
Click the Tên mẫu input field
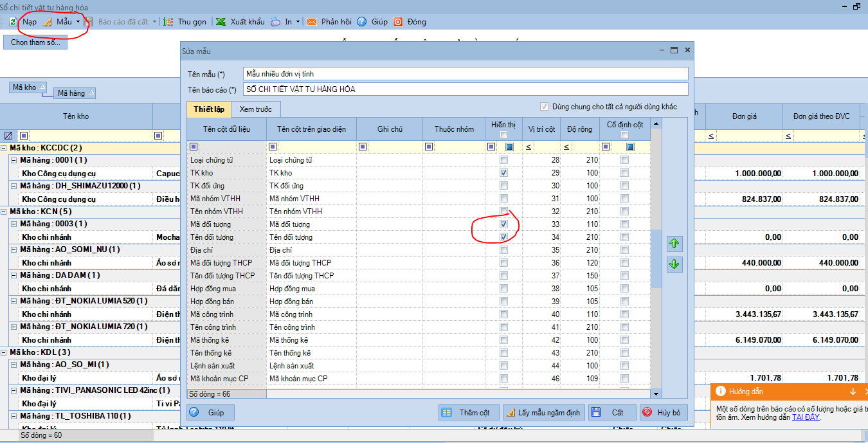[466, 74]
